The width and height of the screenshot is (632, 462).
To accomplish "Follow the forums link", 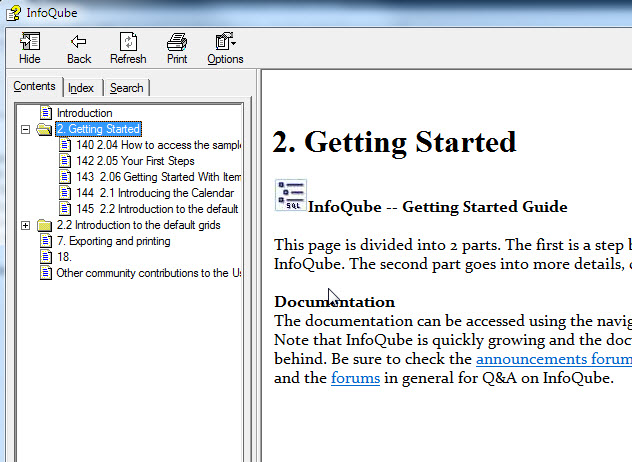I will pos(356,378).
